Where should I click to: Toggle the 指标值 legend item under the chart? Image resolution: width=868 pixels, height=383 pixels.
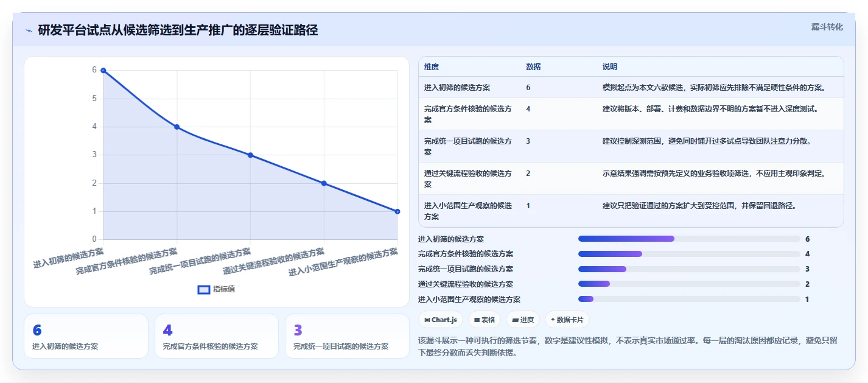point(217,289)
